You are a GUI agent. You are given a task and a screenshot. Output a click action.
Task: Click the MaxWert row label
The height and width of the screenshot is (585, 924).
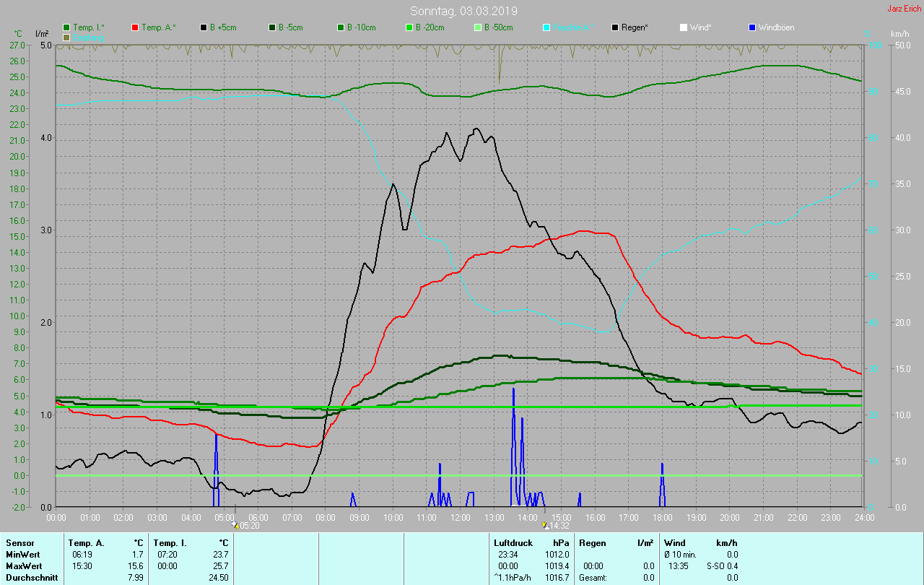23,565
